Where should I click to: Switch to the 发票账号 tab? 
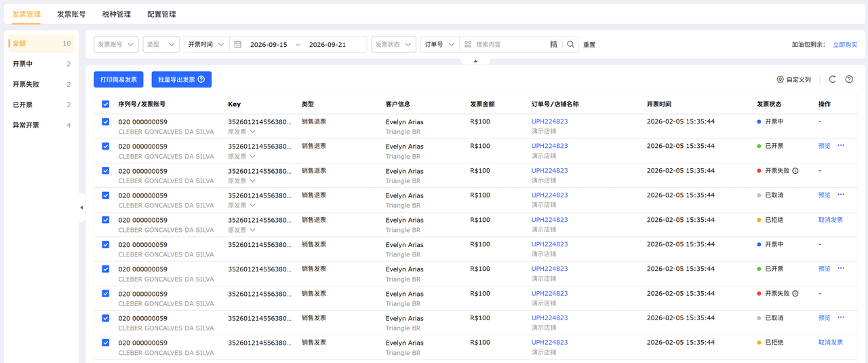(71, 14)
